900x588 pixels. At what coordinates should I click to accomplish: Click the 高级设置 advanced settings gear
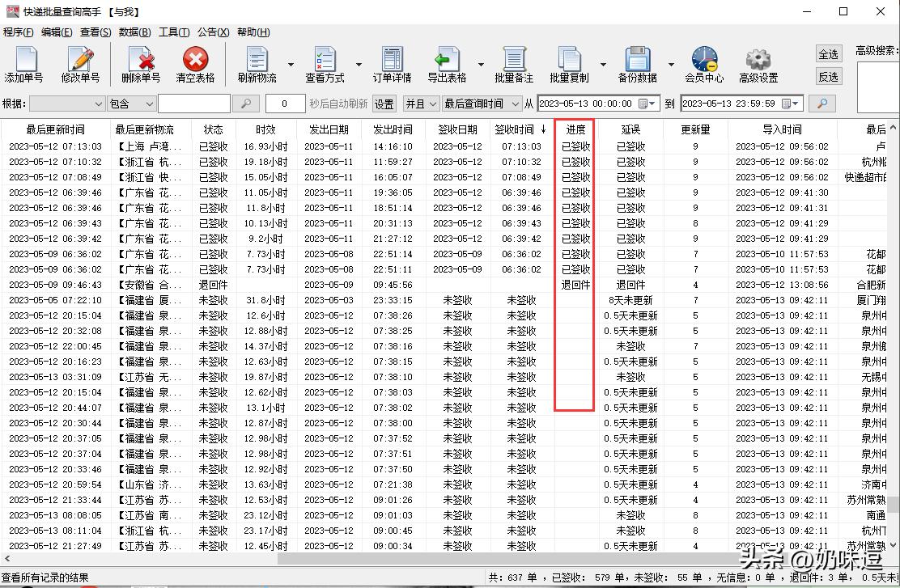[x=758, y=64]
